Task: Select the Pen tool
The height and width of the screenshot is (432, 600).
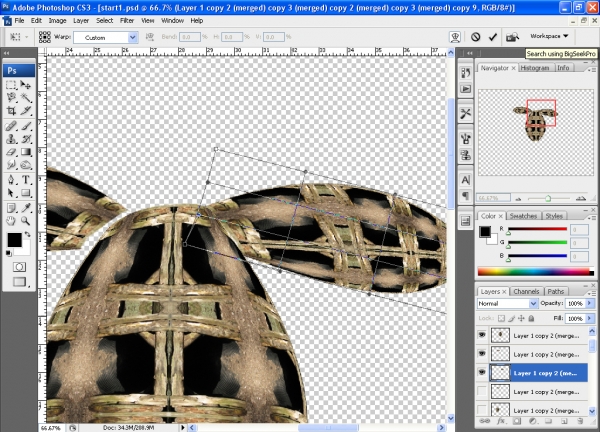Action: 11,179
